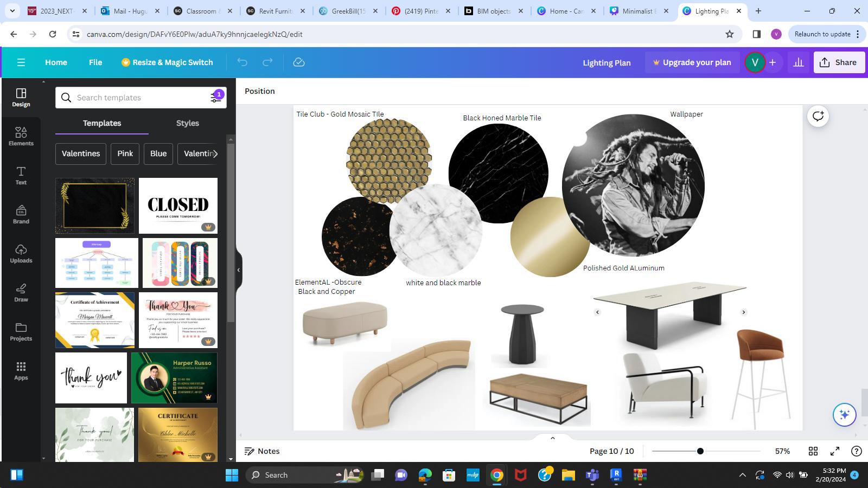Reload the browser page
The height and width of the screenshot is (488, 868).
coord(53,34)
